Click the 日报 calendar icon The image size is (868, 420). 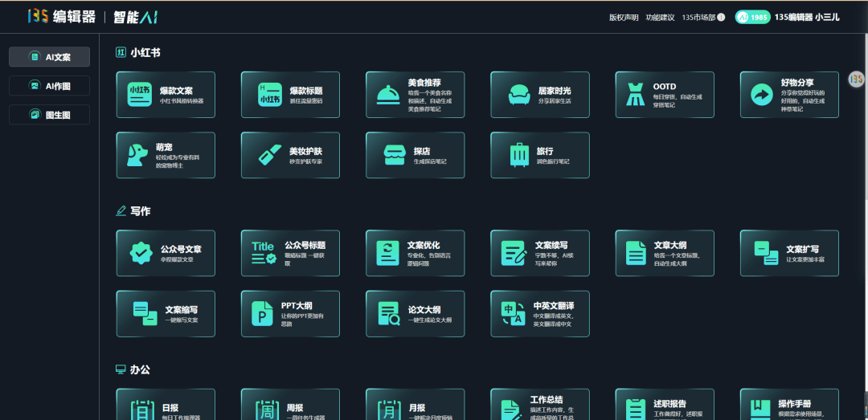[x=142, y=410]
